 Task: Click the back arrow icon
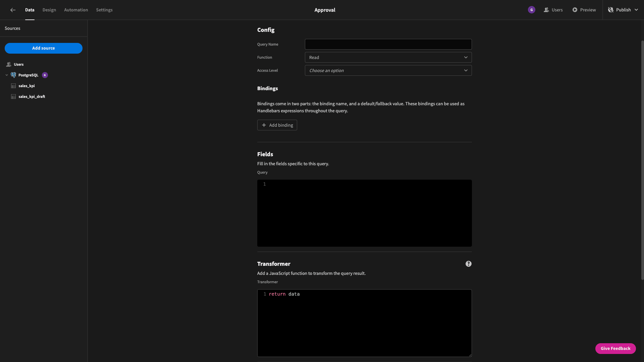tap(13, 10)
